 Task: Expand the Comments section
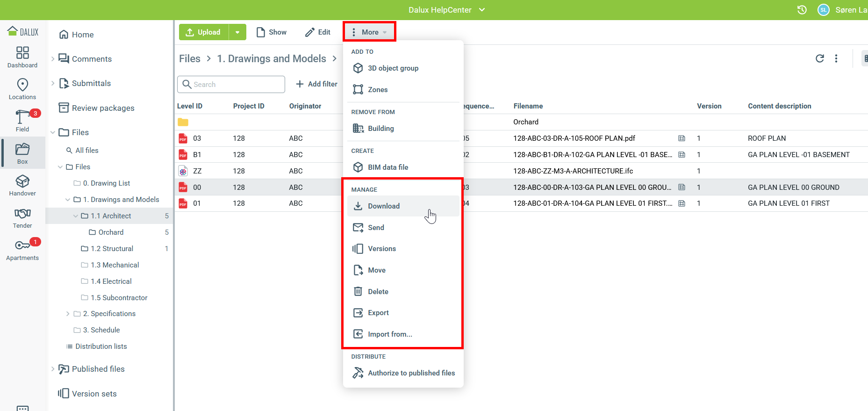(53, 59)
